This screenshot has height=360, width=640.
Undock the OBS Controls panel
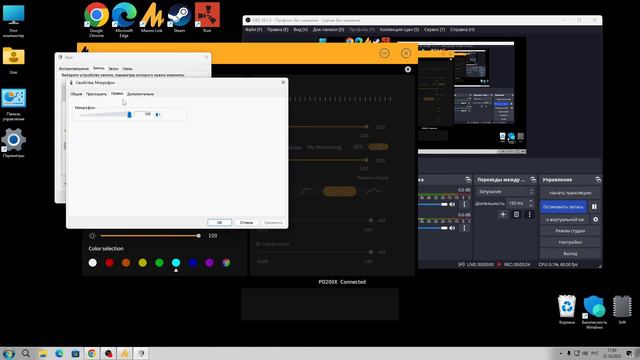coord(598,180)
